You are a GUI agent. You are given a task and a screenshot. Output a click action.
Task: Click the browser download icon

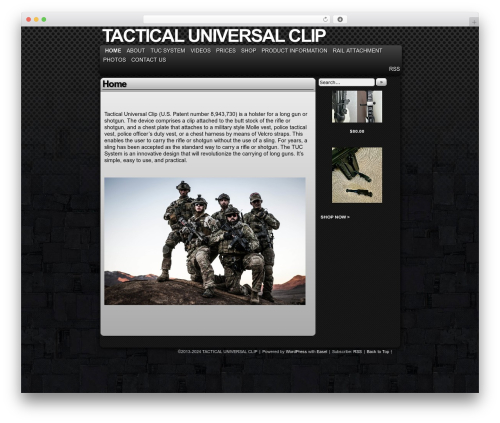point(340,19)
